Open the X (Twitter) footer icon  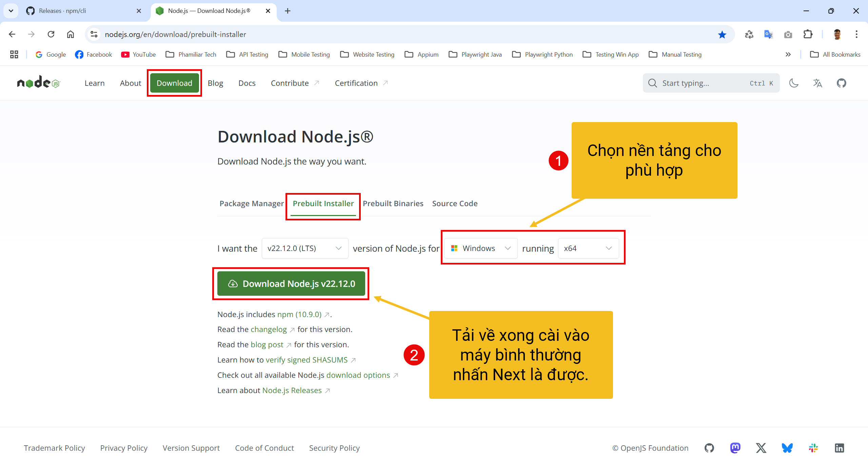coord(761,448)
